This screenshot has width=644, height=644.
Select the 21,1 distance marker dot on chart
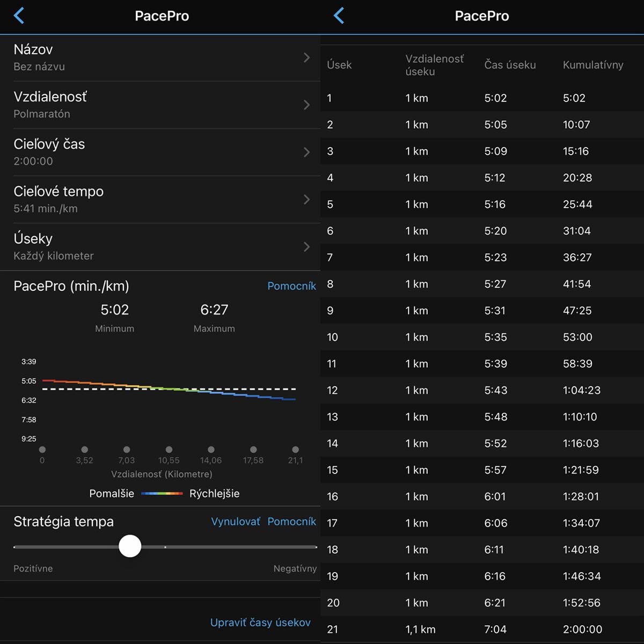295,450
